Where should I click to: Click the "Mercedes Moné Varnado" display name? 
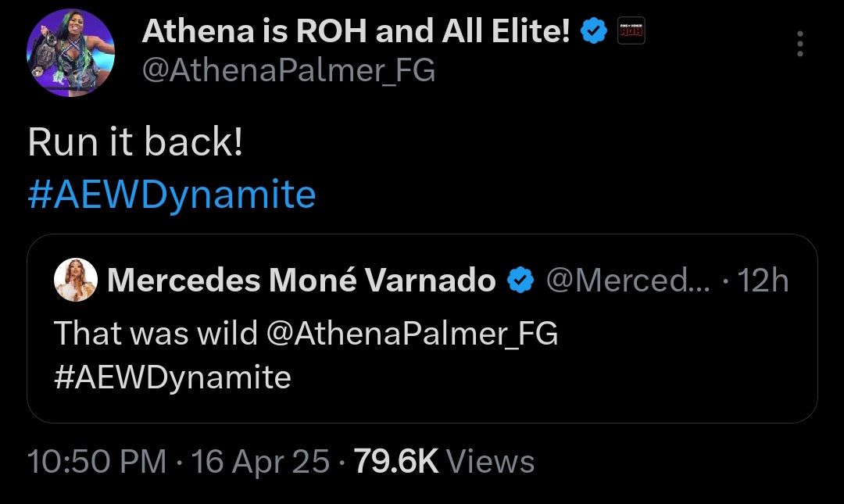pyautogui.click(x=302, y=280)
